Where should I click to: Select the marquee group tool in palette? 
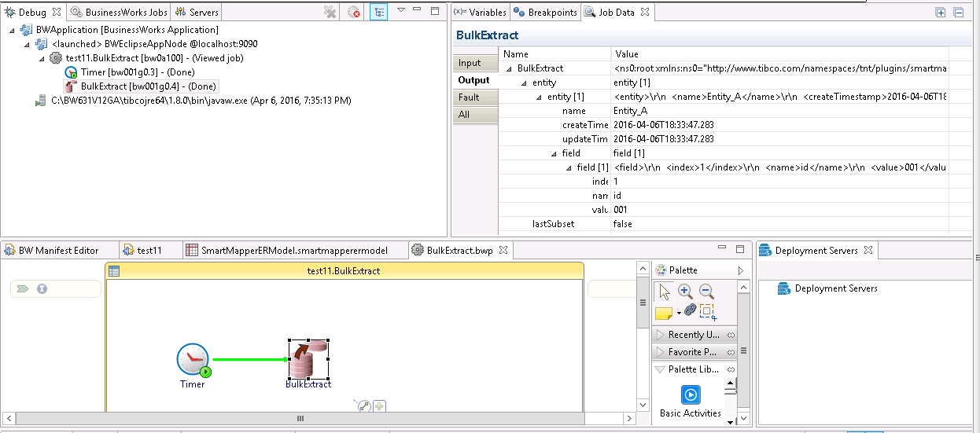click(x=707, y=311)
